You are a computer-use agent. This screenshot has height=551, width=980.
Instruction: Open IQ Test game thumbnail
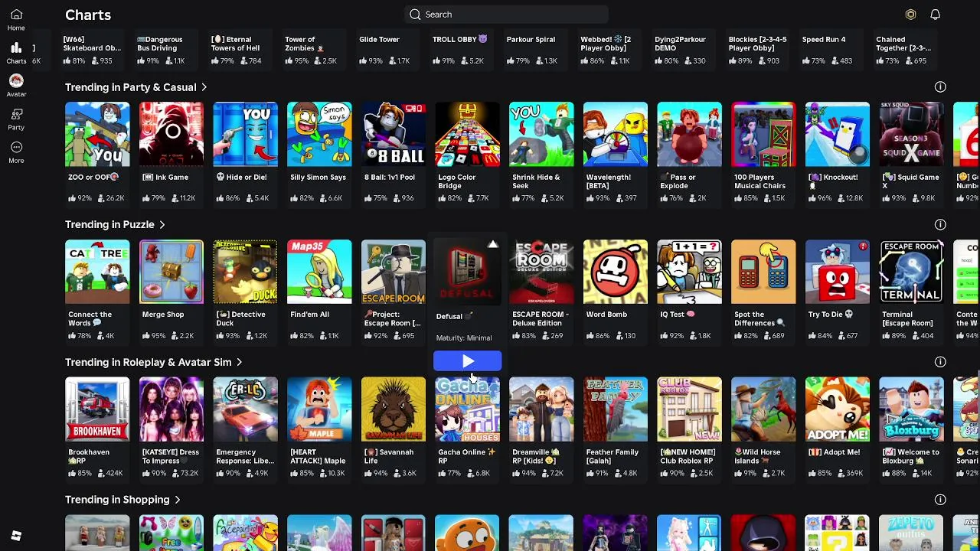click(689, 272)
